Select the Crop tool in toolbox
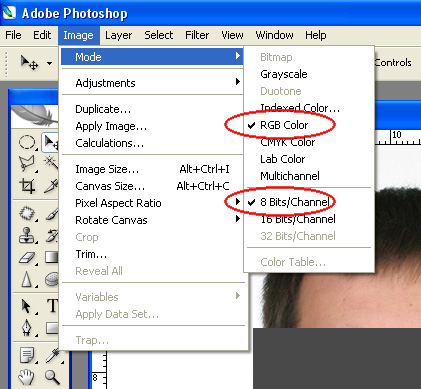The height and width of the screenshot is (389, 421). point(27,185)
